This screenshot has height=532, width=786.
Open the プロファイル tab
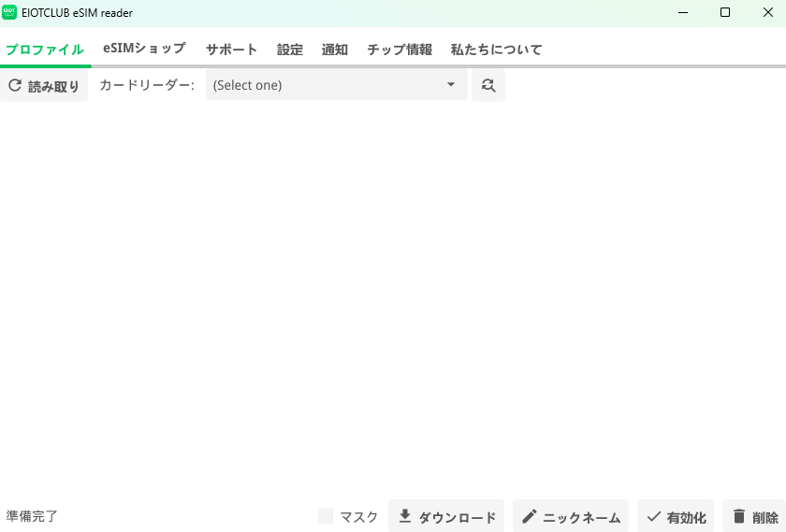coord(45,50)
